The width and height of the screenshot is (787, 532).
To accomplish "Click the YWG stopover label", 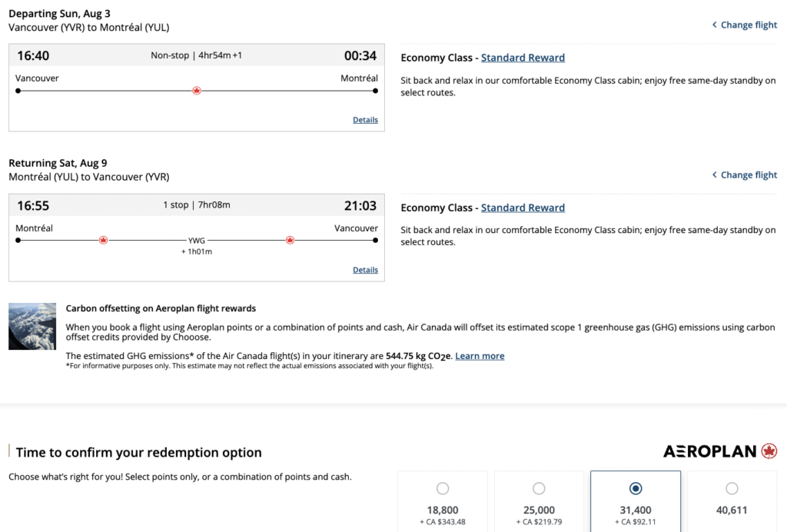I will [197, 240].
